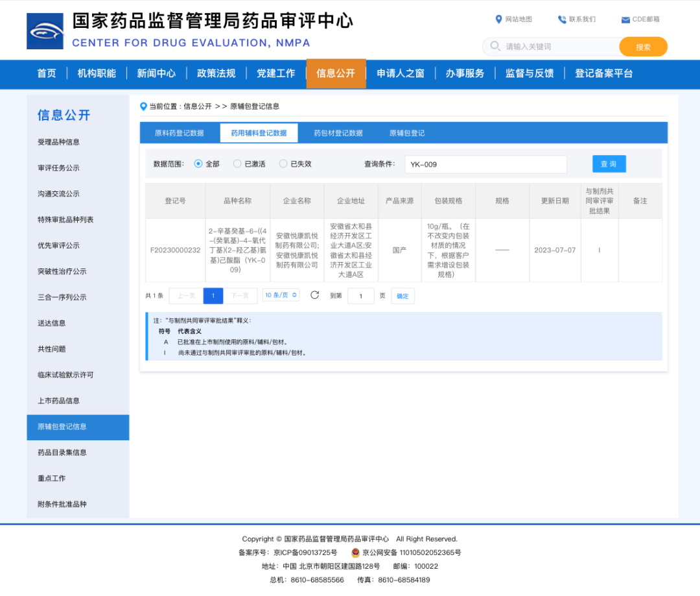Select the 已失效 radio button
This screenshot has width=700, height=596.
pyautogui.click(x=283, y=164)
